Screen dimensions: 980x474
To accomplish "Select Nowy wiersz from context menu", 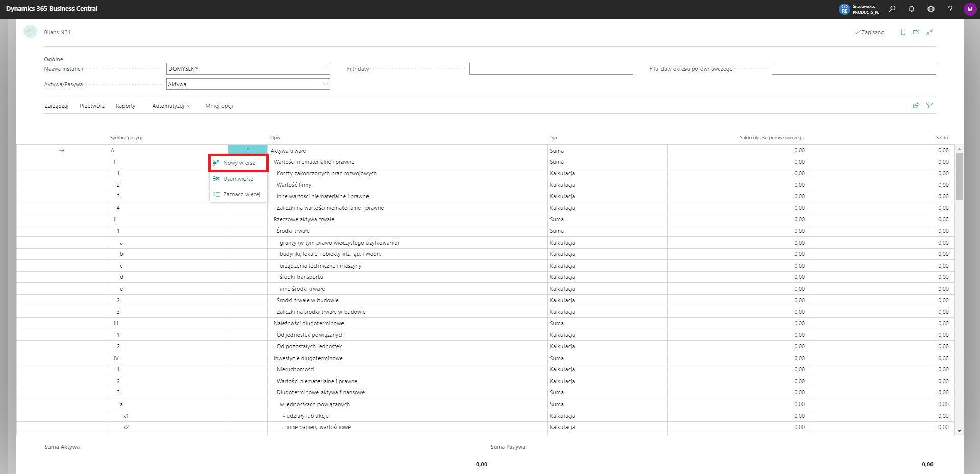I will [238, 163].
